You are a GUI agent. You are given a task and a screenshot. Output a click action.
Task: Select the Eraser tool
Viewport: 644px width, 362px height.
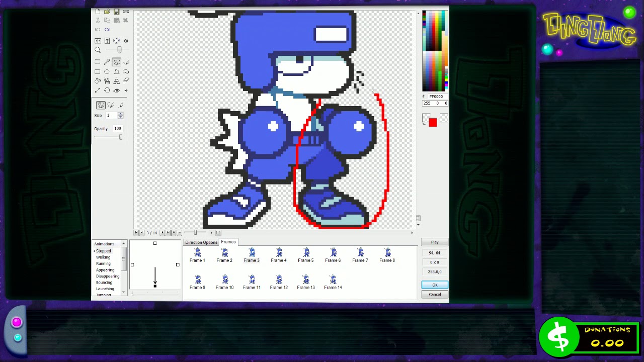[x=126, y=81]
